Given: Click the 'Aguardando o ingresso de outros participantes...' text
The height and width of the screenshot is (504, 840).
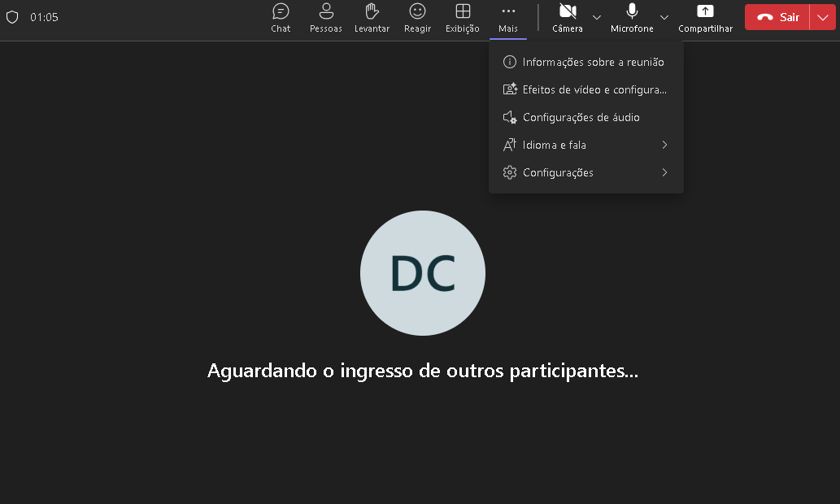Looking at the screenshot, I should coord(423,371).
